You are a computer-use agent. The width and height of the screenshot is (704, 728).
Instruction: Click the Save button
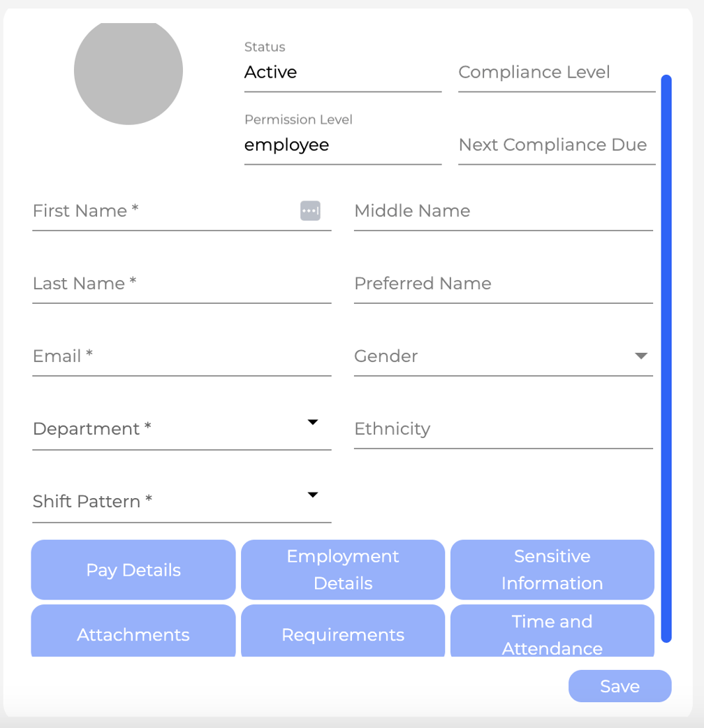619,685
